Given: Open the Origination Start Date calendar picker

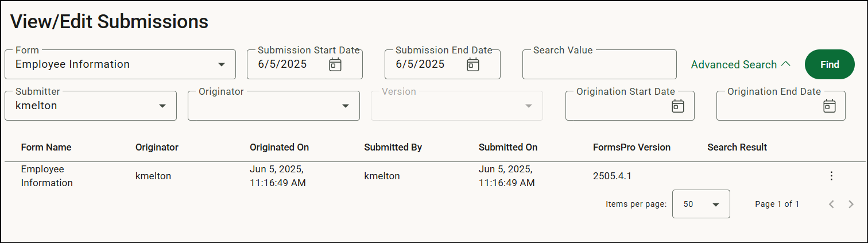Looking at the screenshot, I should tap(678, 106).
